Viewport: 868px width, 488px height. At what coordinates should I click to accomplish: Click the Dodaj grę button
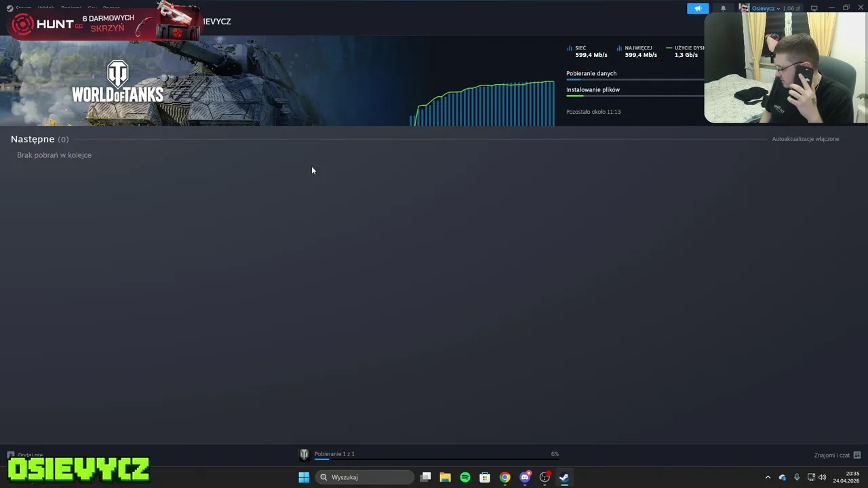25,455
